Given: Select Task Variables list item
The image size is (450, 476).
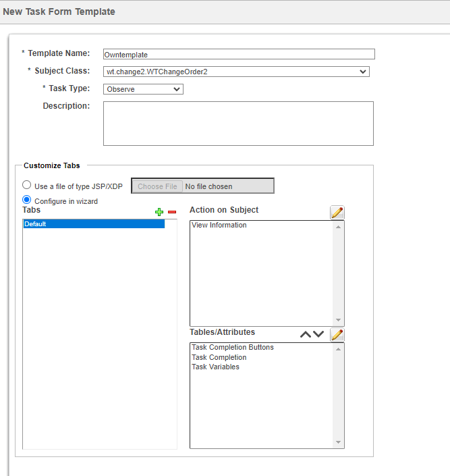Looking at the screenshot, I should click(x=215, y=367).
